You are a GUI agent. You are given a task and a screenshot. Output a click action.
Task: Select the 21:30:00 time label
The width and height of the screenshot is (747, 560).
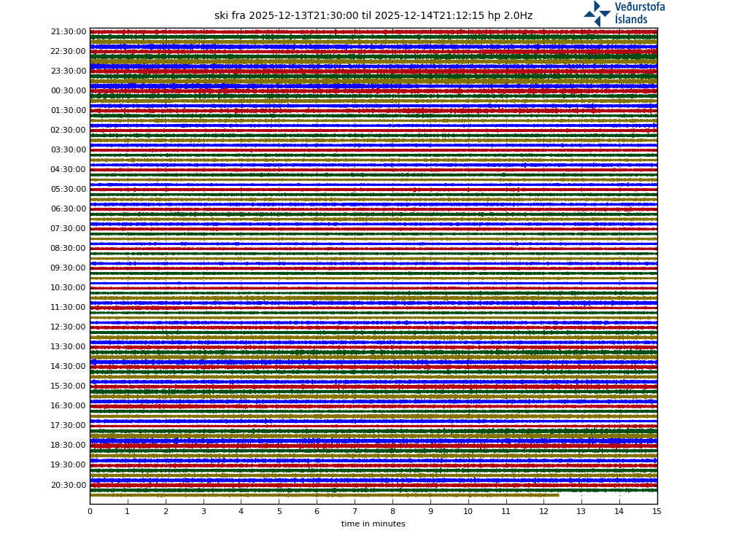pos(68,32)
